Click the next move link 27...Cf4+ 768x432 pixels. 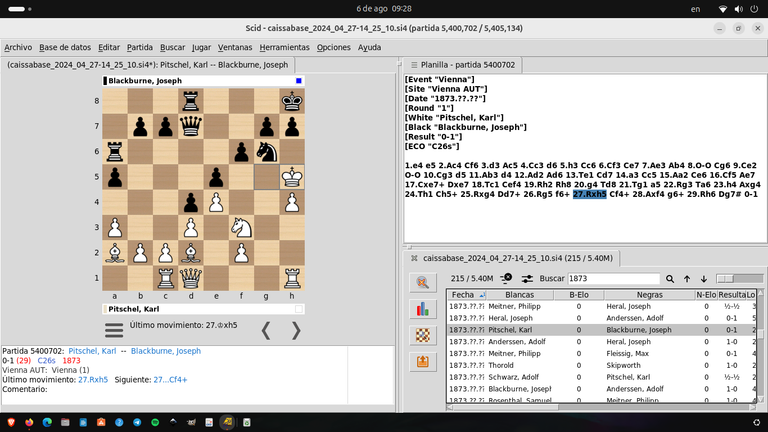coord(170,380)
